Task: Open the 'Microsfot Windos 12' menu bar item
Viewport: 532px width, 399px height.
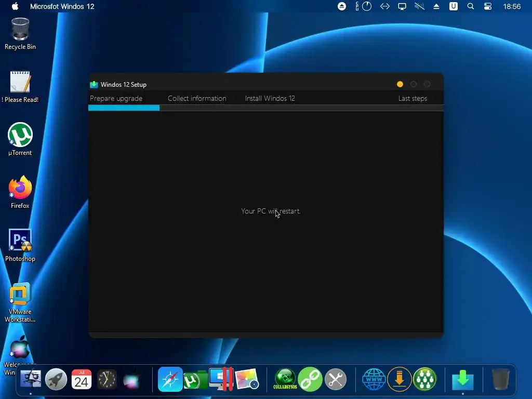Action: click(62, 6)
